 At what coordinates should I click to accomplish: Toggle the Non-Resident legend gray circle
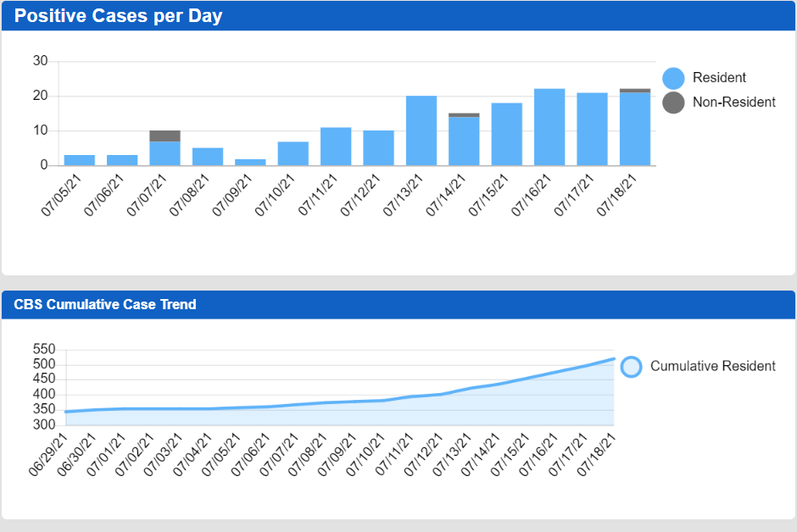coord(673,103)
